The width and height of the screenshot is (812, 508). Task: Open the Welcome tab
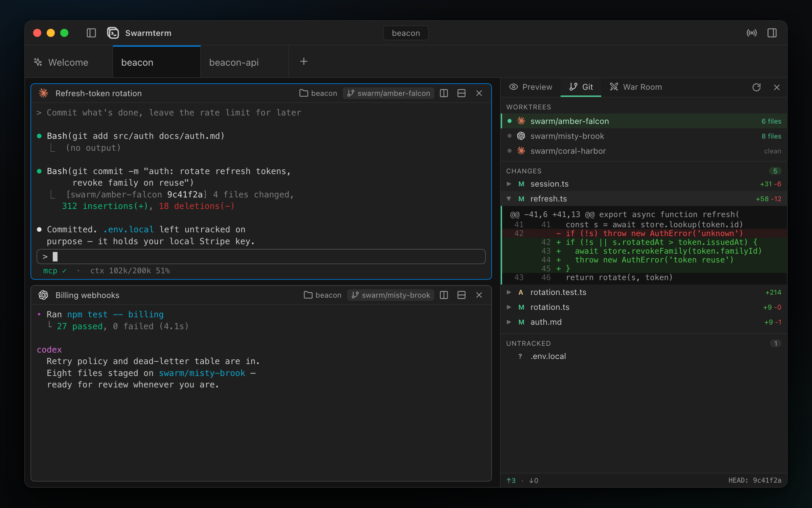click(x=69, y=62)
